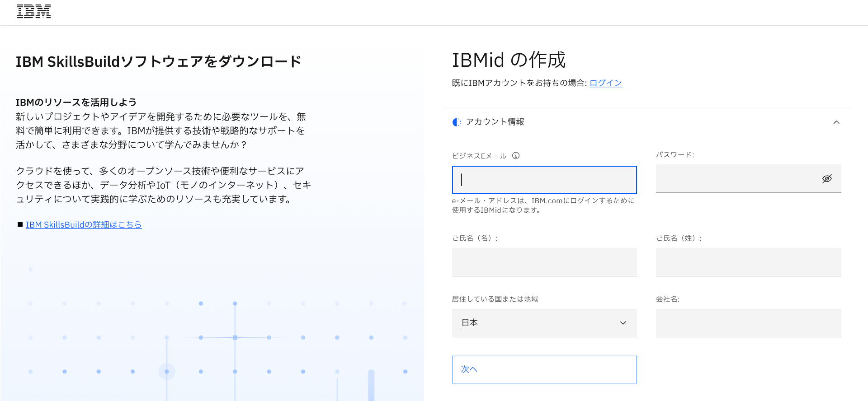The image size is (868, 401).
Task: Click the 会社名 input field
Action: 748,323
